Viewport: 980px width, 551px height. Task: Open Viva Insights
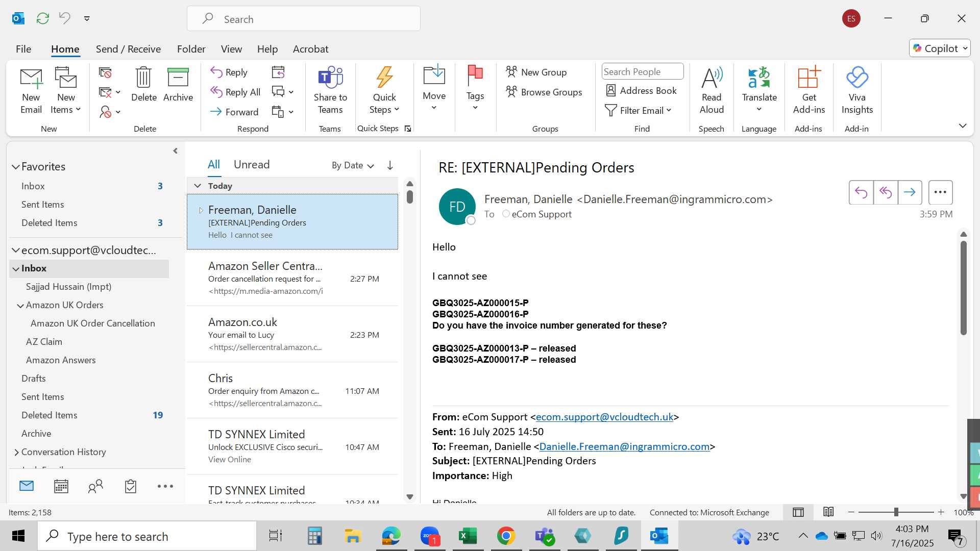point(857,91)
